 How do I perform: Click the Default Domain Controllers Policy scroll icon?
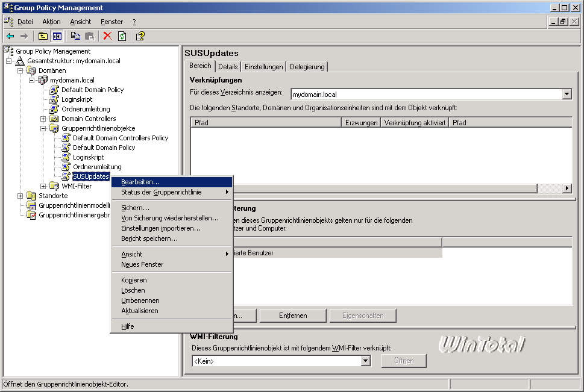click(x=66, y=138)
